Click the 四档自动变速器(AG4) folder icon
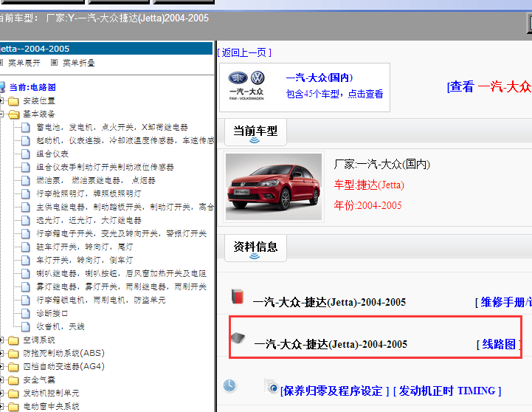Screen dimensions: 532x412 tap(13, 367)
